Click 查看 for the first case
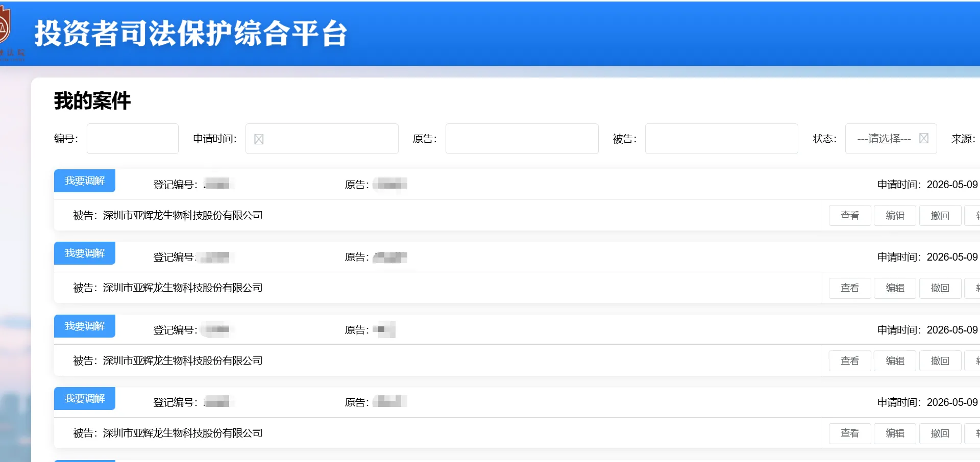 pos(850,216)
